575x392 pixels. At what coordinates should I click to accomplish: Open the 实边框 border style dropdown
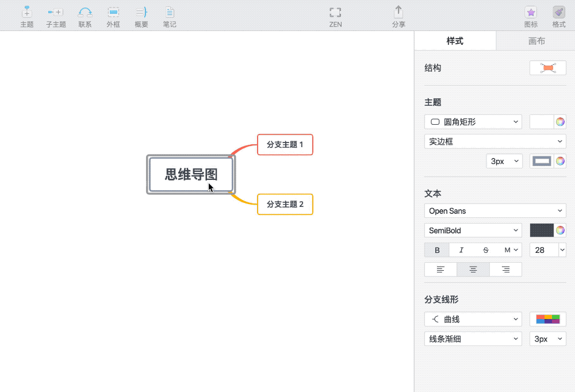tap(495, 141)
